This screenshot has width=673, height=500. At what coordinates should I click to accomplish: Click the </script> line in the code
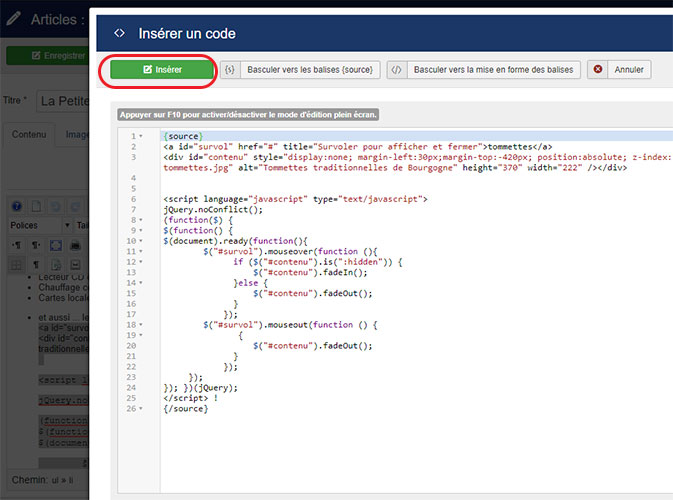[191, 398]
